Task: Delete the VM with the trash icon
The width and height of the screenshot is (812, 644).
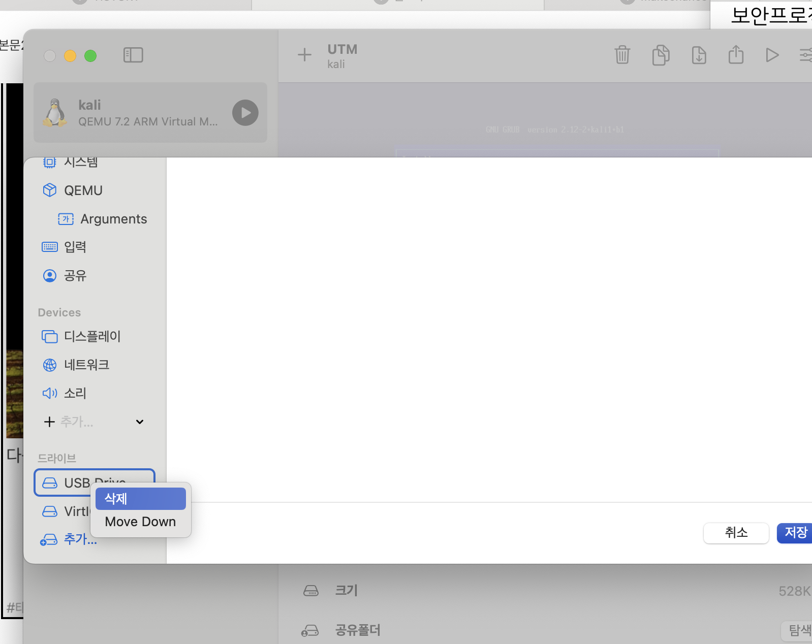Action: click(622, 55)
